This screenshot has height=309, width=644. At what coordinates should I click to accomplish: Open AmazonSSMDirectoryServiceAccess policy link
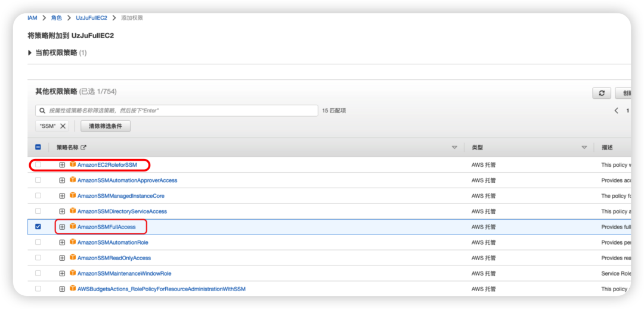(x=122, y=211)
